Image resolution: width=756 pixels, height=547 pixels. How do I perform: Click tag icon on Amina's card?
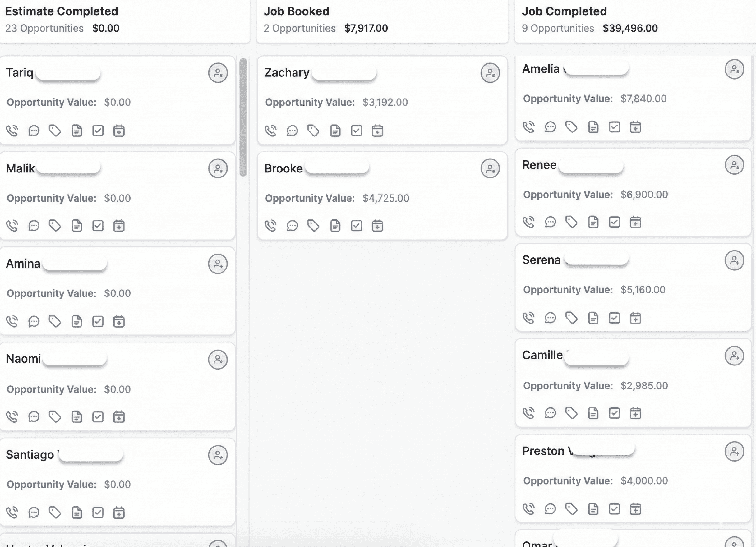coord(55,322)
